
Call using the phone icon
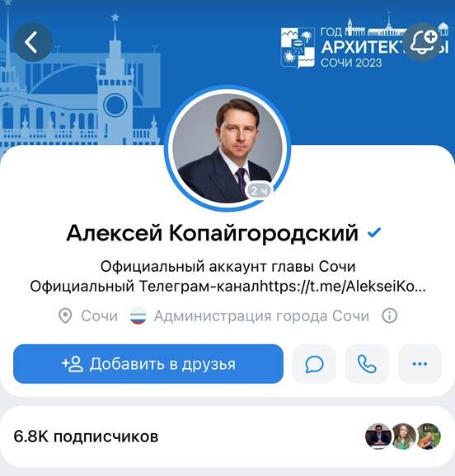tap(367, 364)
